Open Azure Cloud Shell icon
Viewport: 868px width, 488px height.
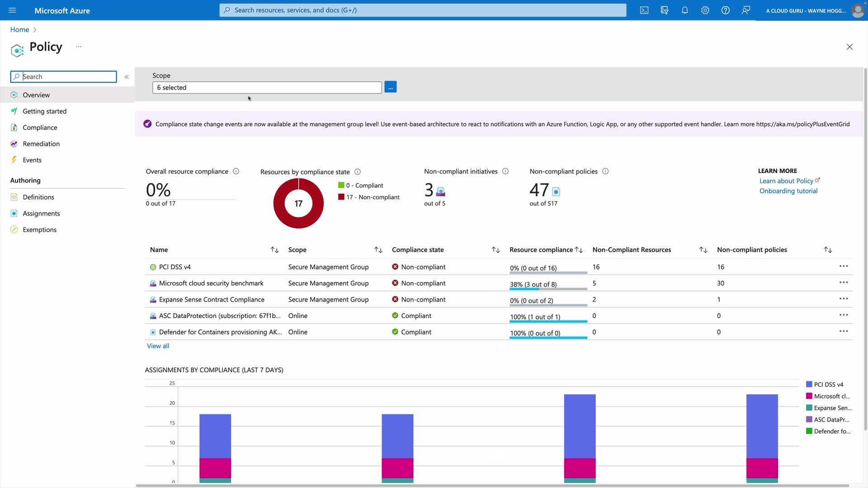(x=644, y=10)
